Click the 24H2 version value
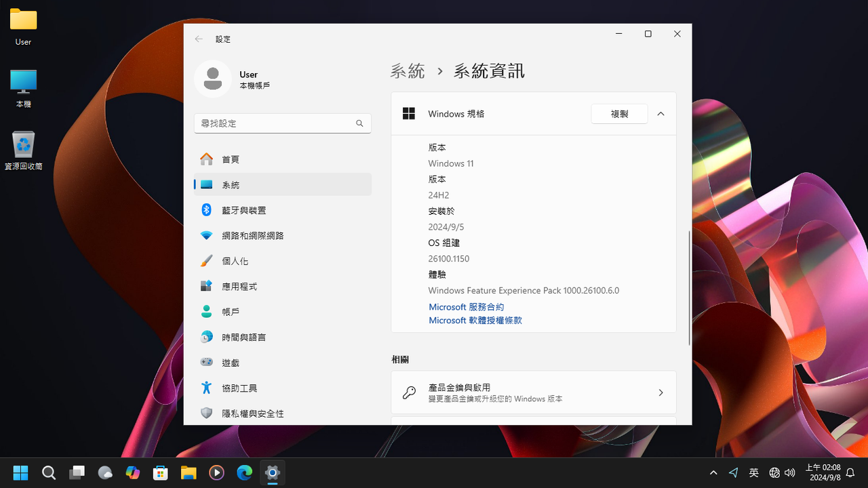 [x=439, y=195]
